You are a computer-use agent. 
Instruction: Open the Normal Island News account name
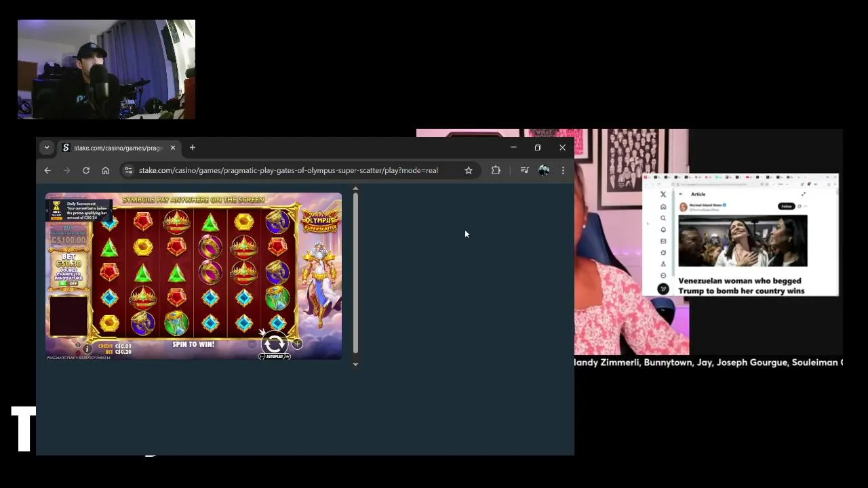[x=705, y=205]
